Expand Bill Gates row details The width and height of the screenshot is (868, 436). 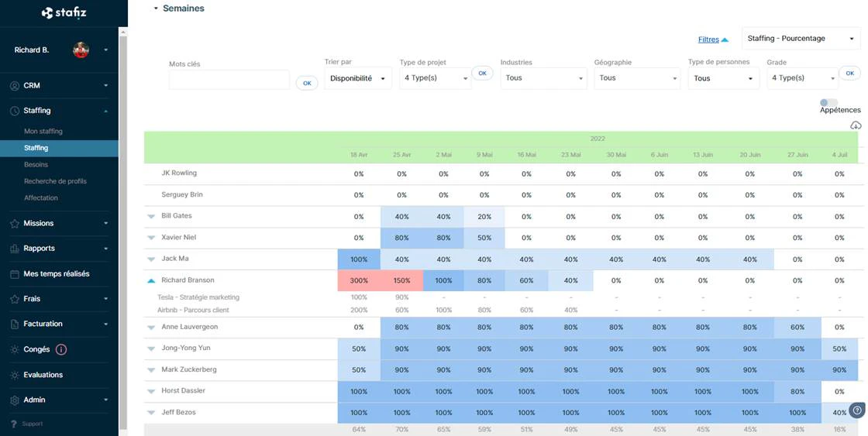pyautogui.click(x=151, y=216)
